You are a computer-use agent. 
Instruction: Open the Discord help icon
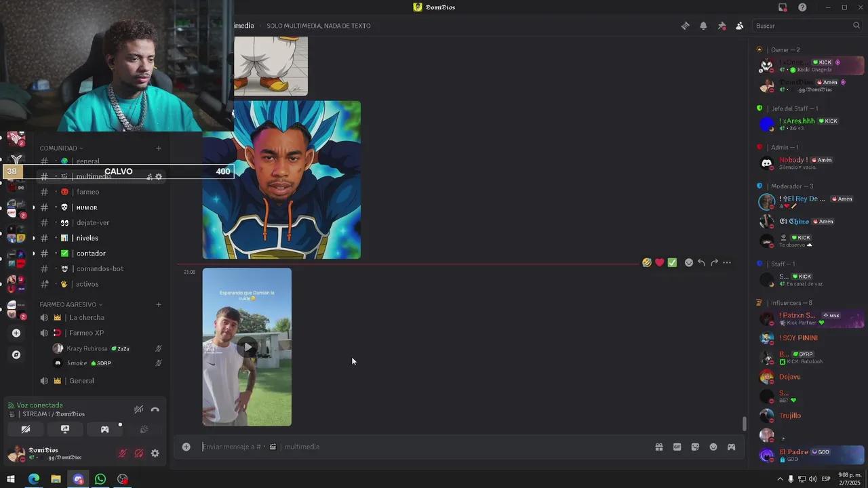[x=802, y=7]
